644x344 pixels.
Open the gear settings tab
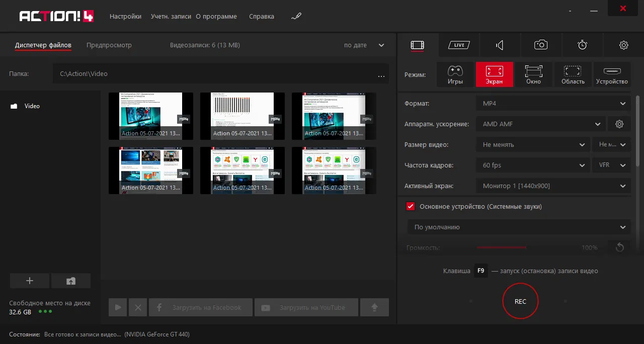tap(623, 45)
